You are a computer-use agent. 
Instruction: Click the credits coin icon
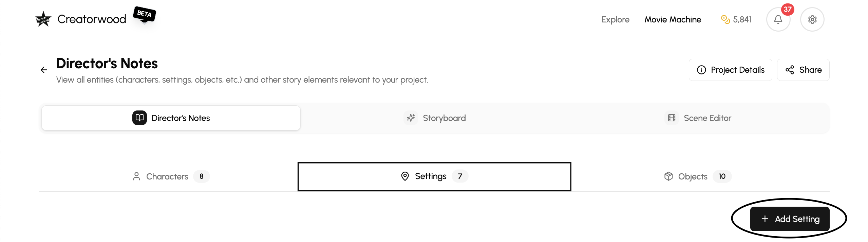[725, 19]
